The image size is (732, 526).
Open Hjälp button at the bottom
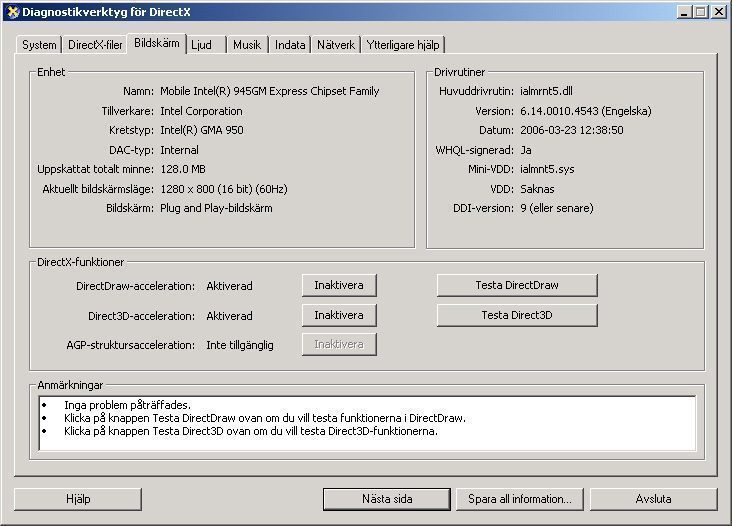(x=78, y=499)
